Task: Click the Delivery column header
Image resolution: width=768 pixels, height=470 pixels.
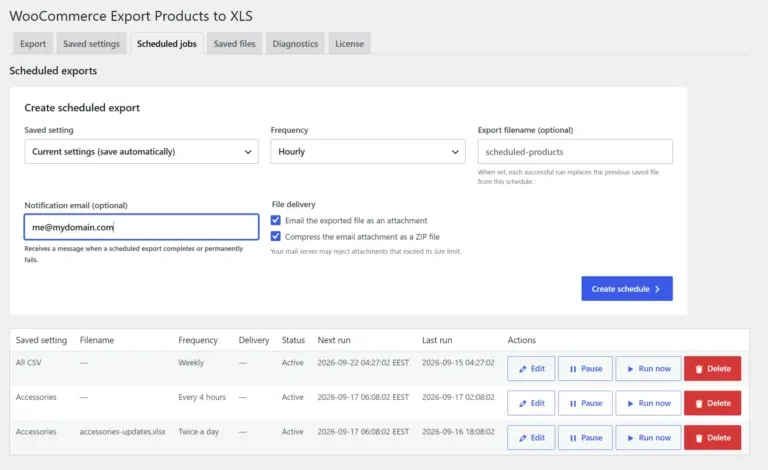Action: coord(254,340)
